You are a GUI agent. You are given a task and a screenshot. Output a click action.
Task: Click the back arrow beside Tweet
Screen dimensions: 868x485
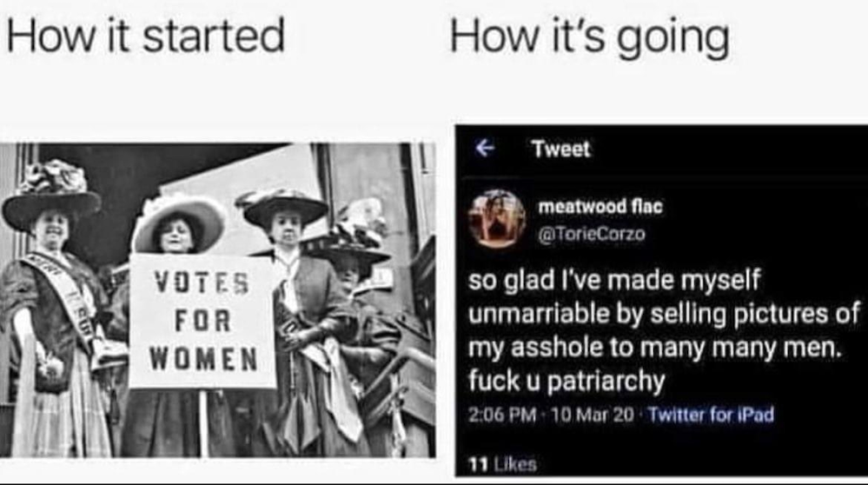[x=485, y=148]
